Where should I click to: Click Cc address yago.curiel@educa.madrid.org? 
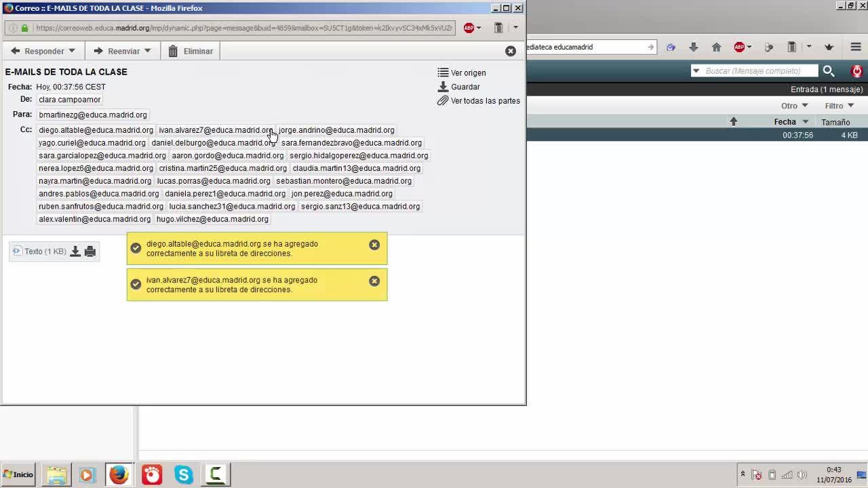point(92,143)
